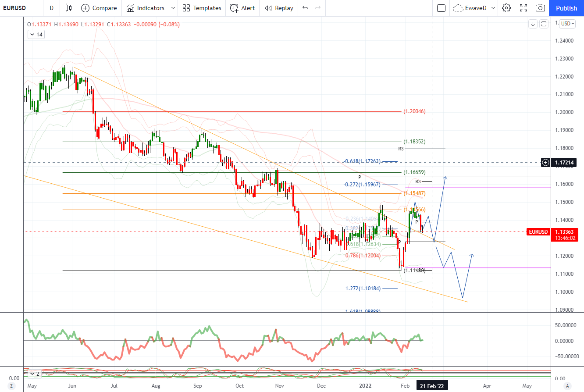Click 1.24000 on the price scale
584x392 pixels.
[x=564, y=41]
